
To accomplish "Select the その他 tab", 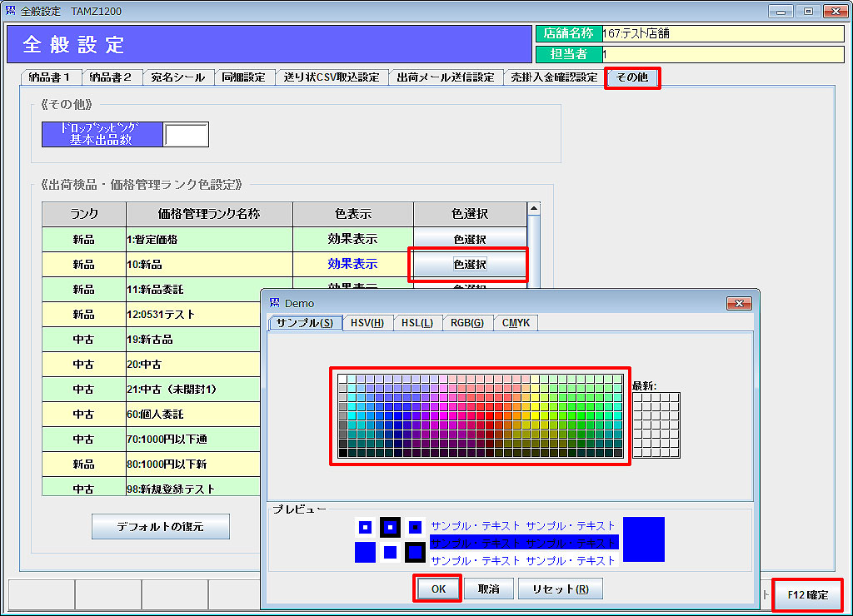I will click(x=632, y=77).
